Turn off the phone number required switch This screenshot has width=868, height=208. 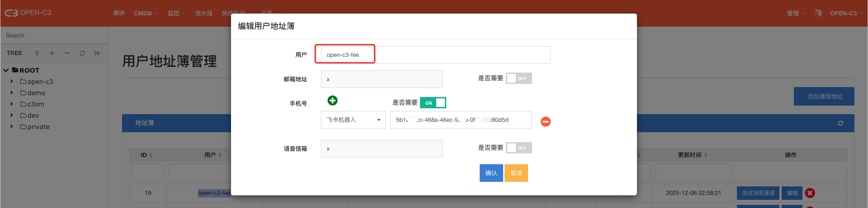tap(433, 103)
